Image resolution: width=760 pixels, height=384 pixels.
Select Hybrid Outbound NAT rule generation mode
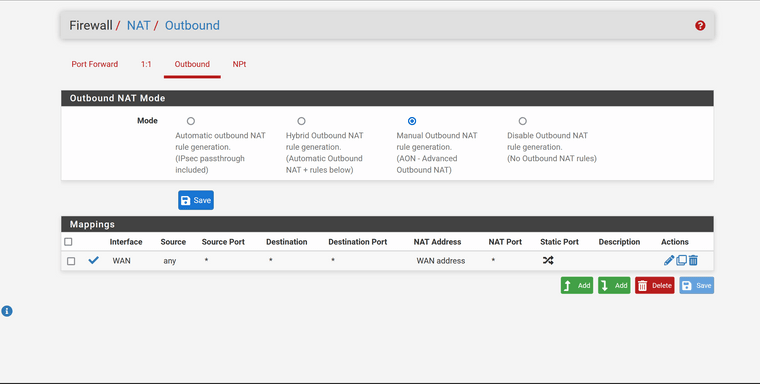point(301,121)
